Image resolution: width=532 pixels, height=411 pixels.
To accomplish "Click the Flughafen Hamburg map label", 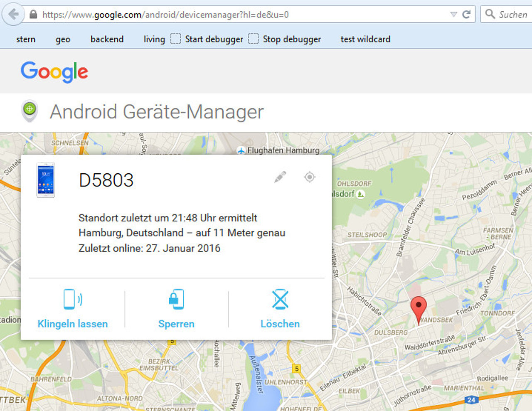I will click(283, 150).
